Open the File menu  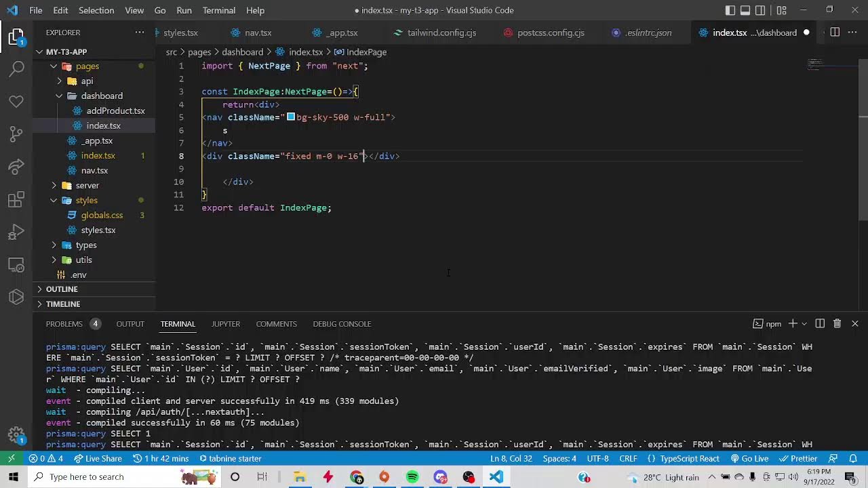click(x=36, y=10)
